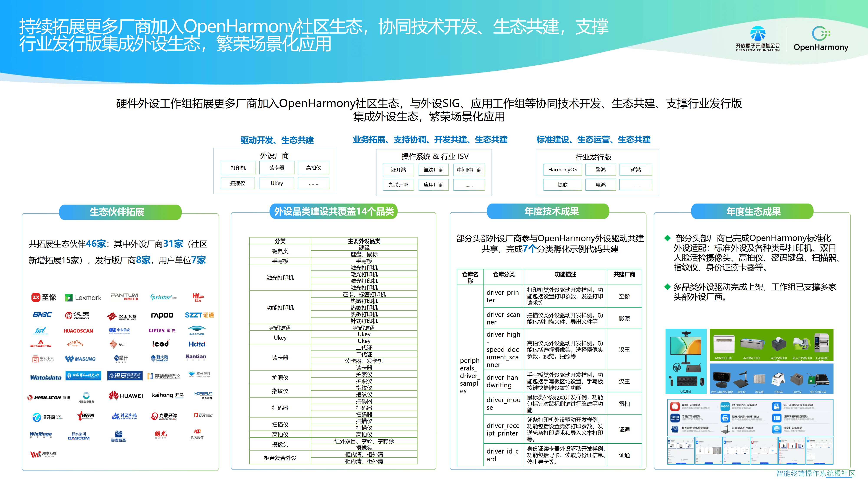
Task: Open the driver app listing screenshot with RAPOO办公设备驱动
Action: [x=750, y=418]
